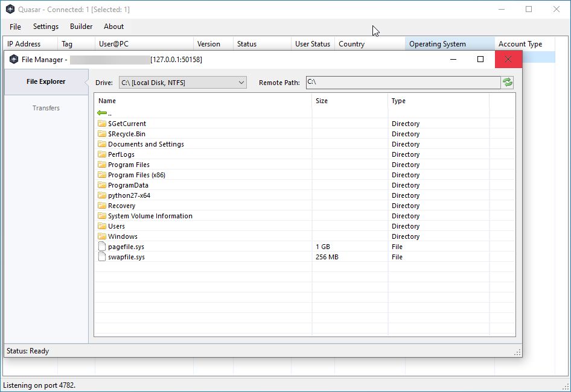Open the About menu

113,27
